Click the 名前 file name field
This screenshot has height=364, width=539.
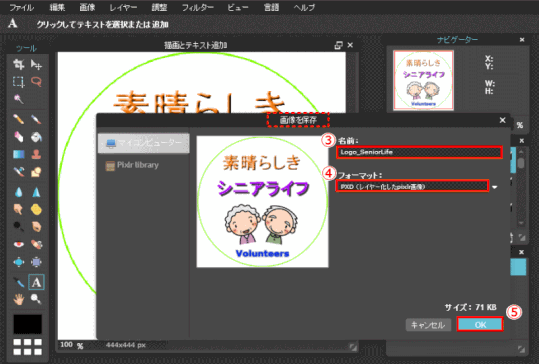[x=419, y=152]
